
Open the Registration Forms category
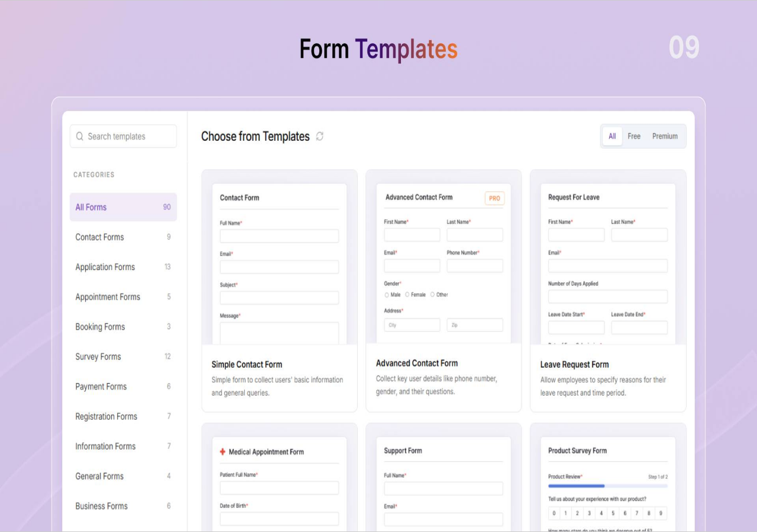[123, 416]
